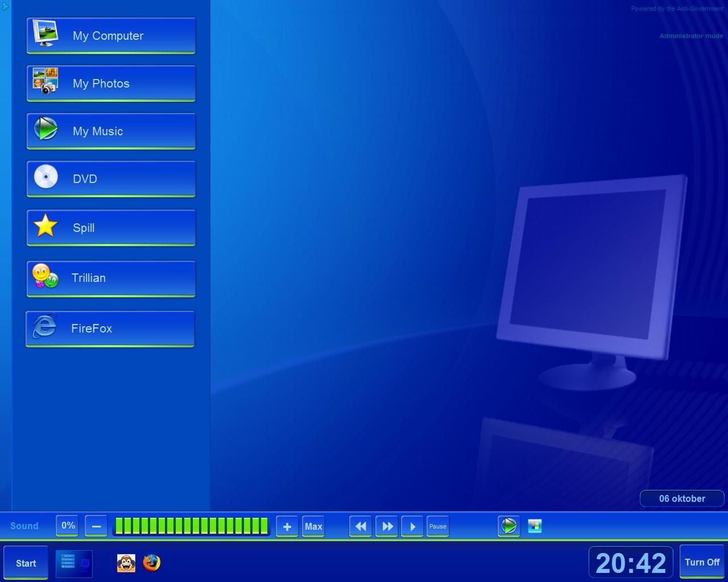Click the Administrator mode text
The height and width of the screenshot is (582, 728).
(691, 36)
